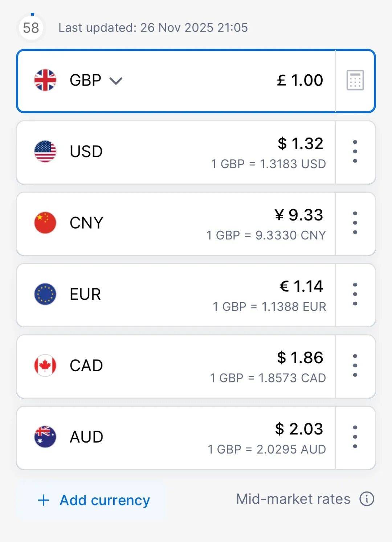392x542 pixels.
Task: Click the $ 2.03 AUD amount
Action: click(x=299, y=429)
